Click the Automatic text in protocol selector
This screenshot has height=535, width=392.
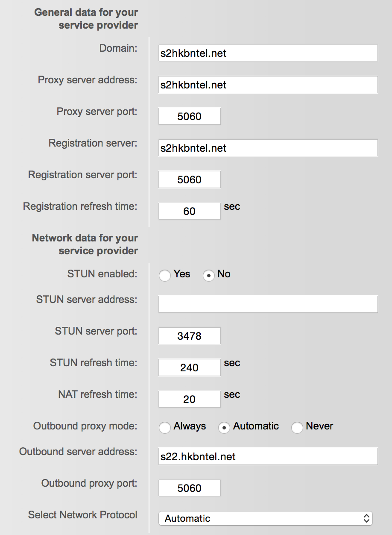187,518
